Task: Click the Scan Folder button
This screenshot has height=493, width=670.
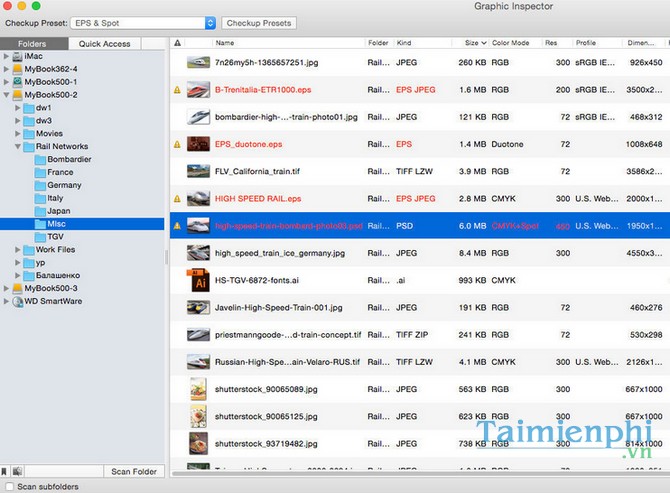Action: (134, 471)
